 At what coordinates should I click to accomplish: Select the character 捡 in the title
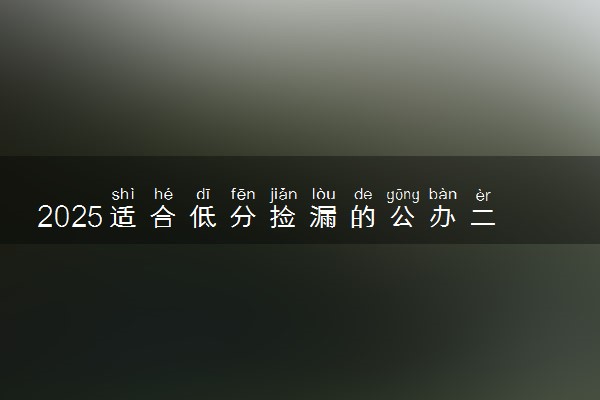pos(283,217)
